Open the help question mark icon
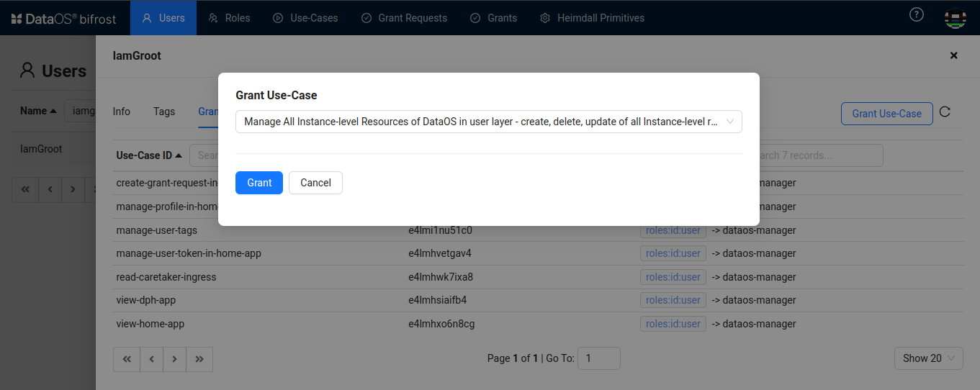The height and width of the screenshot is (390, 980). pyautogui.click(x=916, y=14)
